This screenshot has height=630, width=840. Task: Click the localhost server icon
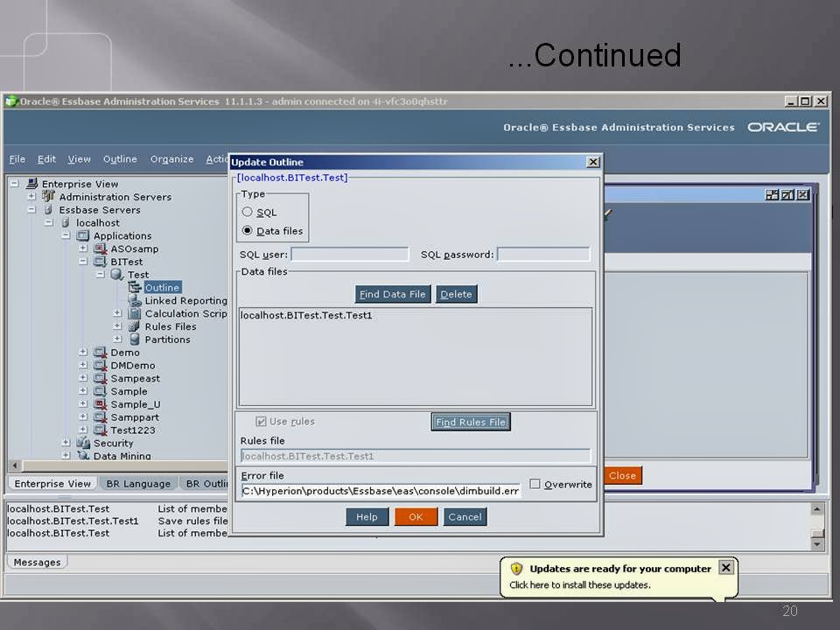click(x=66, y=222)
